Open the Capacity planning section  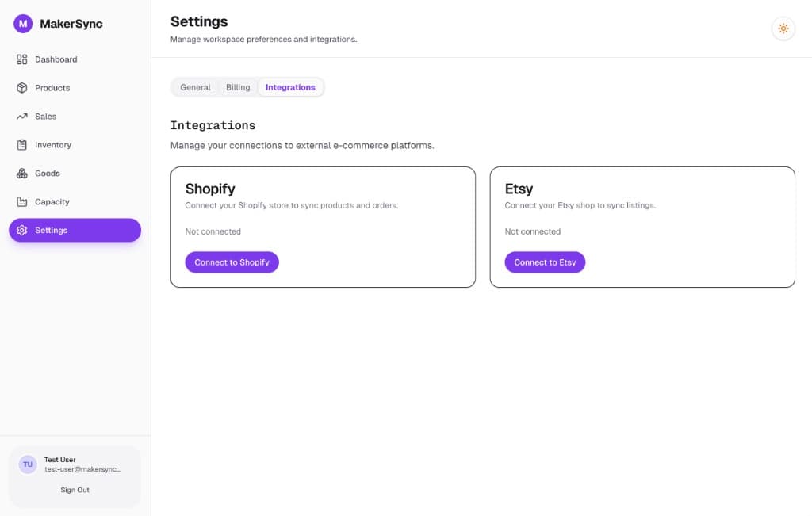coord(22,201)
